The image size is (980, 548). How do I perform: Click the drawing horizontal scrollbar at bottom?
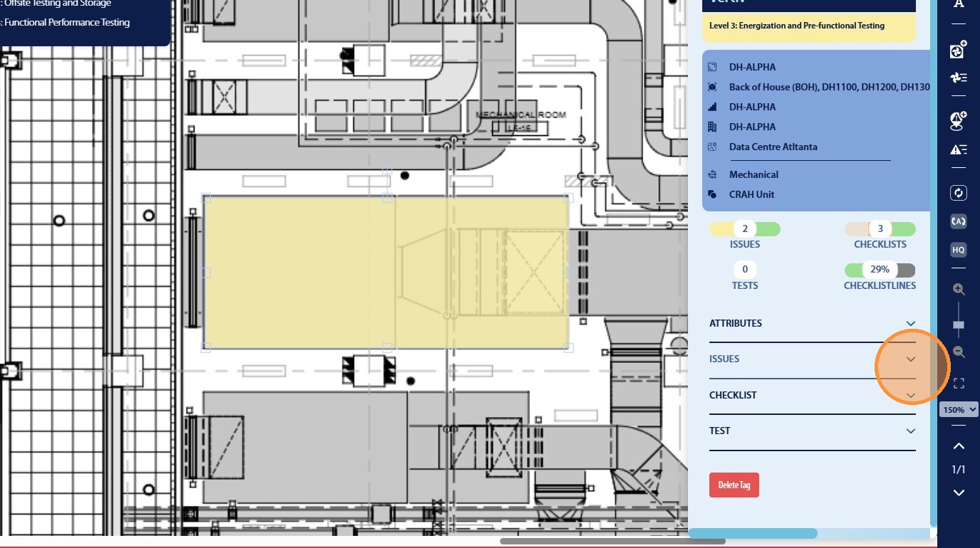pyautogui.click(x=612, y=542)
